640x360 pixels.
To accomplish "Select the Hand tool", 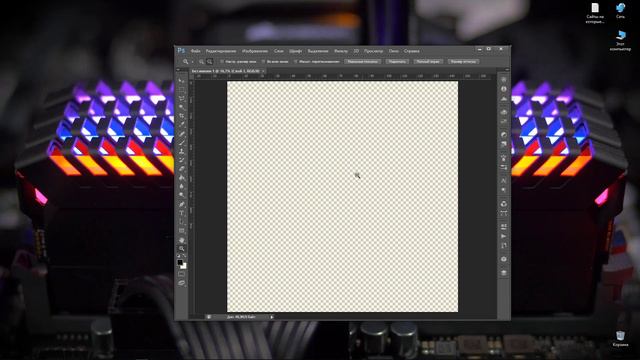I will 182,240.
